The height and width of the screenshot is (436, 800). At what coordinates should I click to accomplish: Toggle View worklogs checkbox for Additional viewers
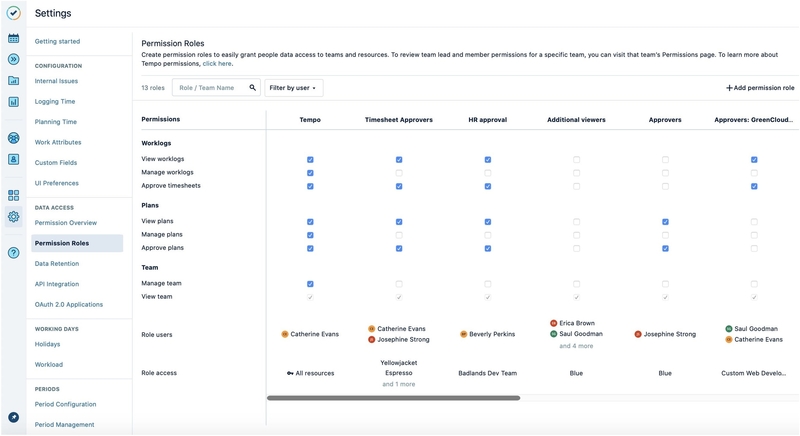[x=576, y=160]
